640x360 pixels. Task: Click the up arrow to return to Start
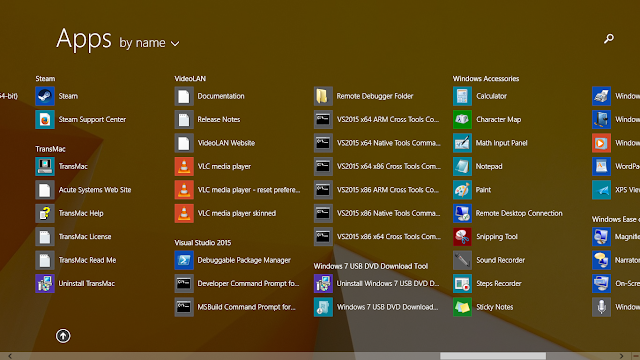click(63, 336)
